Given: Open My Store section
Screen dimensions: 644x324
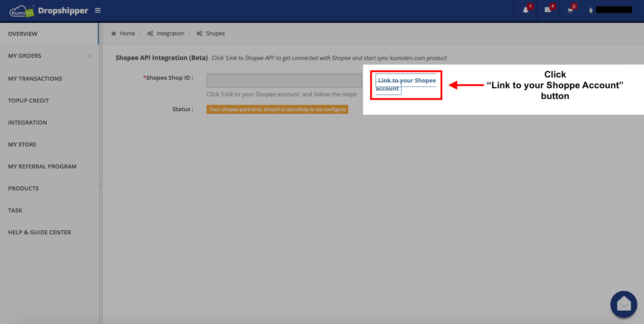Looking at the screenshot, I should (x=49, y=144).
